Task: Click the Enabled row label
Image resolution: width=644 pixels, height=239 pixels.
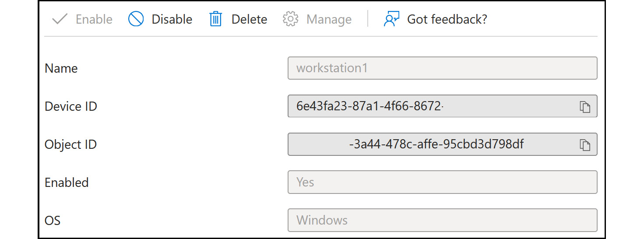Action: click(67, 183)
